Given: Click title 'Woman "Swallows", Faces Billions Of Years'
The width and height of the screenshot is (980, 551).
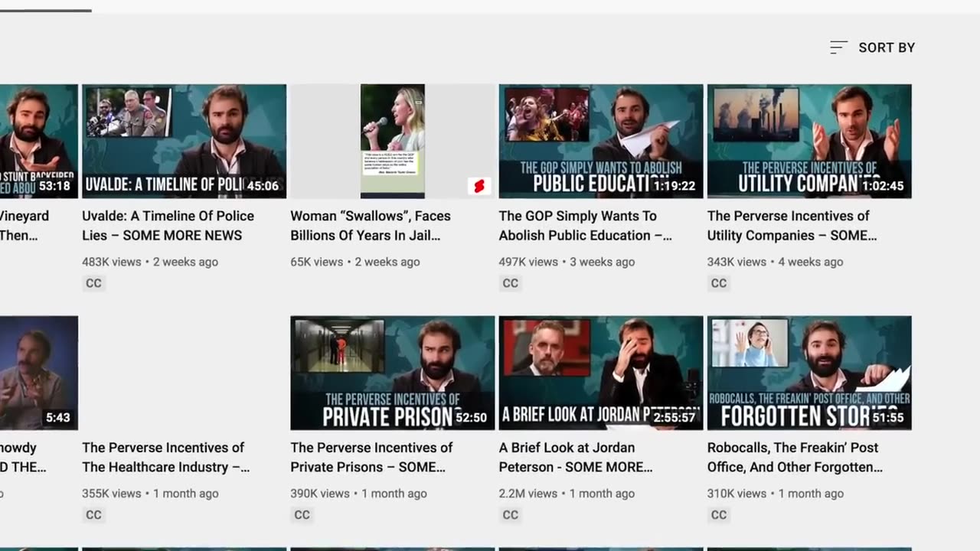Looking at the screenshot, I should click(371, 226).
